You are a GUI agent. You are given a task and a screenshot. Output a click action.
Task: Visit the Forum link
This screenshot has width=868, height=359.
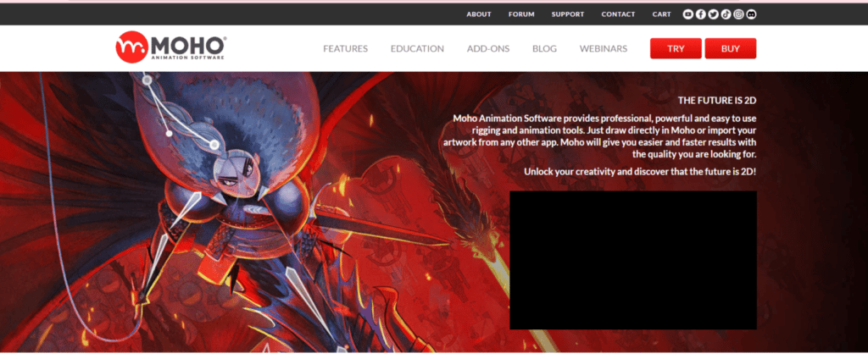click(521, 14)
